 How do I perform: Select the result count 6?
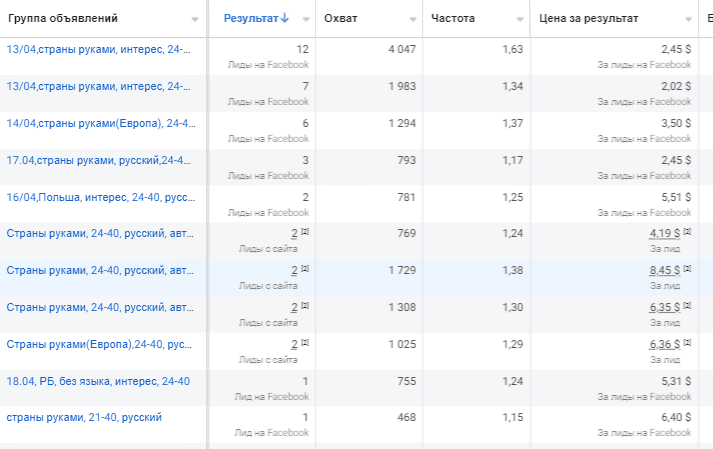pos(306,123)
